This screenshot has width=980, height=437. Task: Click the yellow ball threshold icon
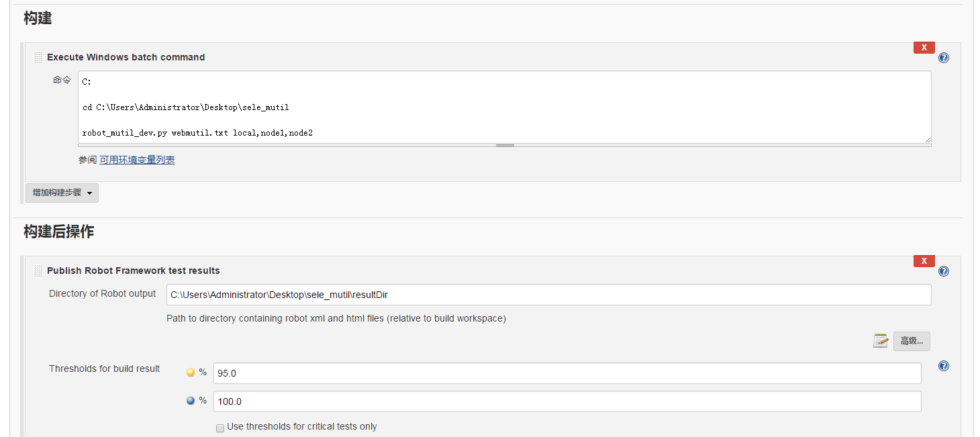click(191, 373)
